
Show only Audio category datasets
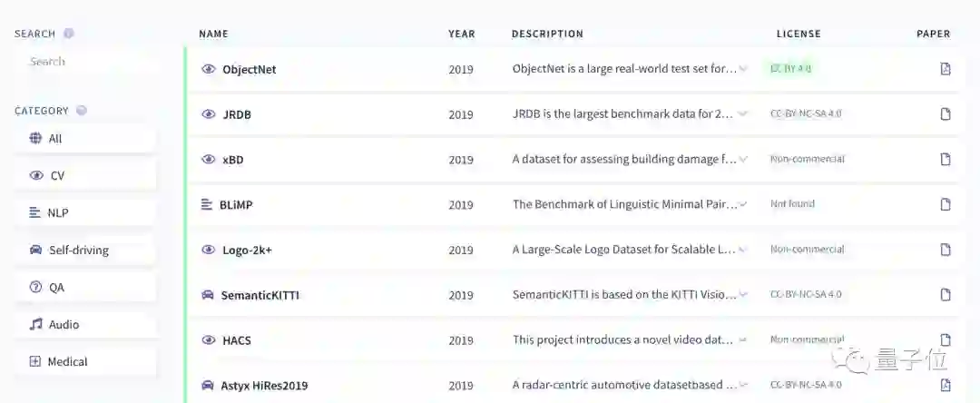click(x=84, y=324)
